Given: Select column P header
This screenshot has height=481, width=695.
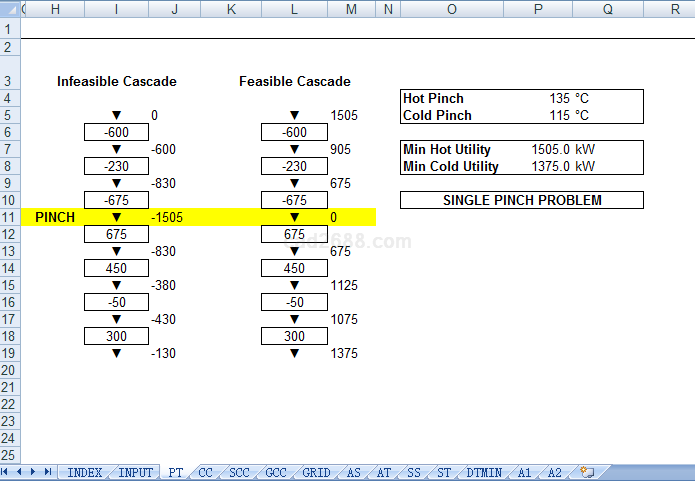Looking at the screenshot, I should coord(538,9).
